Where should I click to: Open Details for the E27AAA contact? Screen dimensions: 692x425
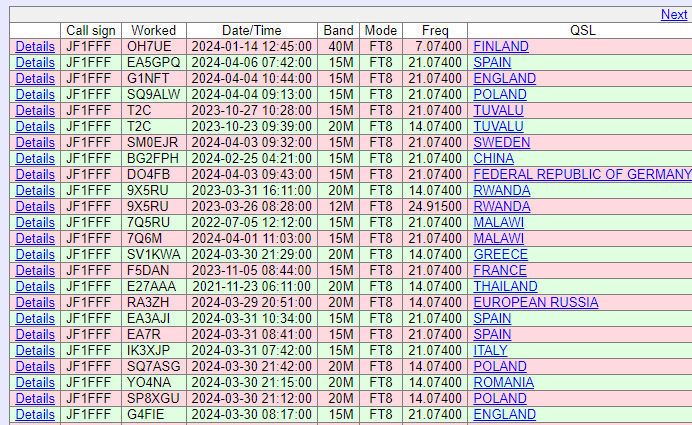(35, 287)
